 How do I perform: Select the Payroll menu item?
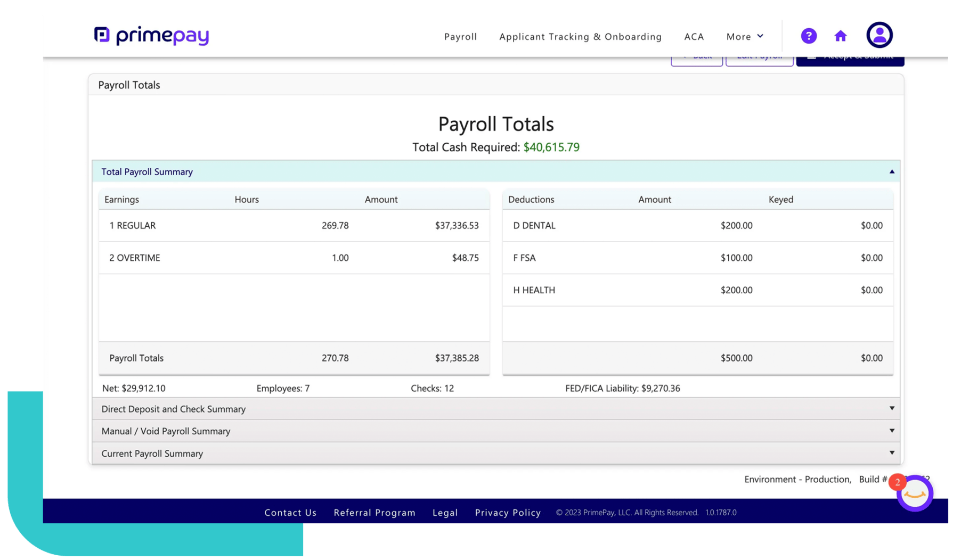coord(460,36)
